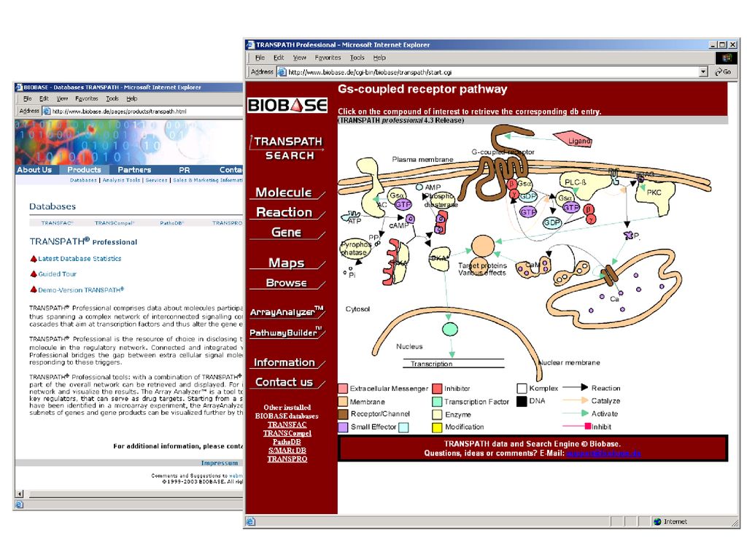Open the Reaction section in sidebar
The image size is (747, 560).
[x=287, y=212]
